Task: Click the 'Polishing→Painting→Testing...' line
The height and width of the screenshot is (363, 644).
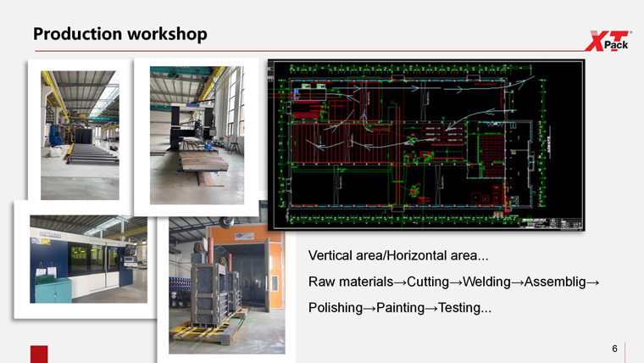Action: 400,308
